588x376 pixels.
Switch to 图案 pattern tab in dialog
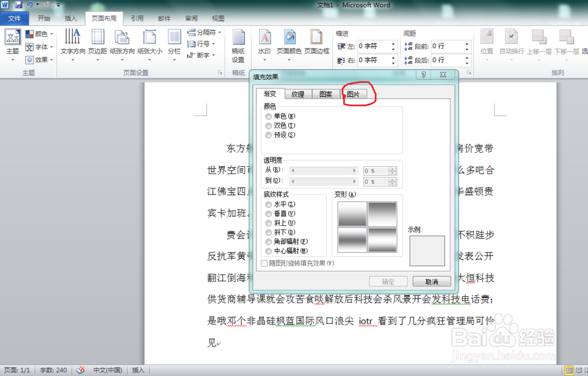pyautogui.click(x=326, y=95)
